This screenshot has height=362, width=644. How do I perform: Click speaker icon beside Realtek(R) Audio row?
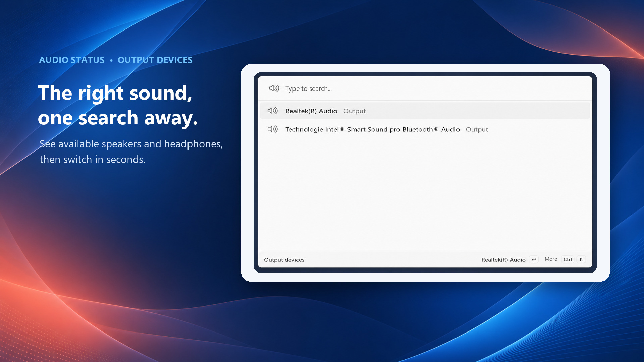click(x=272, y=111)
